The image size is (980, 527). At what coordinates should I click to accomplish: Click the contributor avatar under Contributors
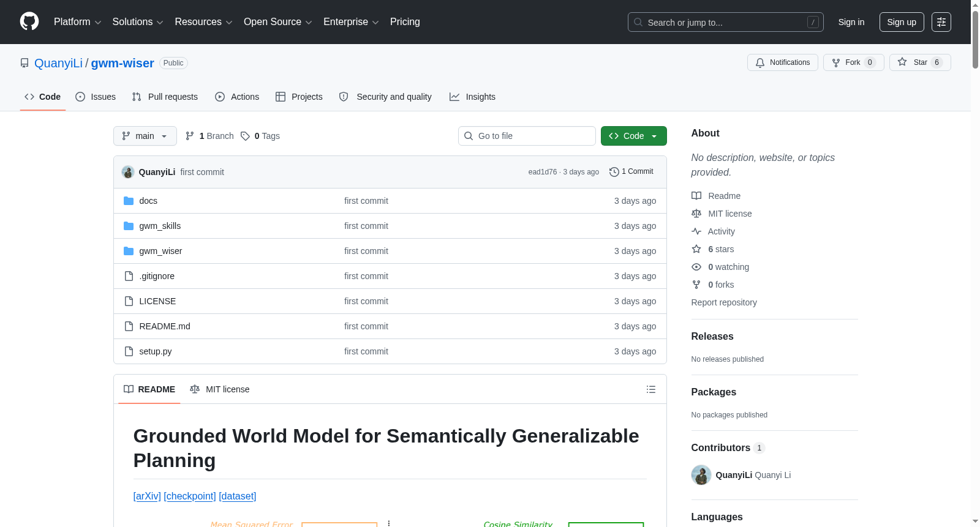tap(701, 475)
